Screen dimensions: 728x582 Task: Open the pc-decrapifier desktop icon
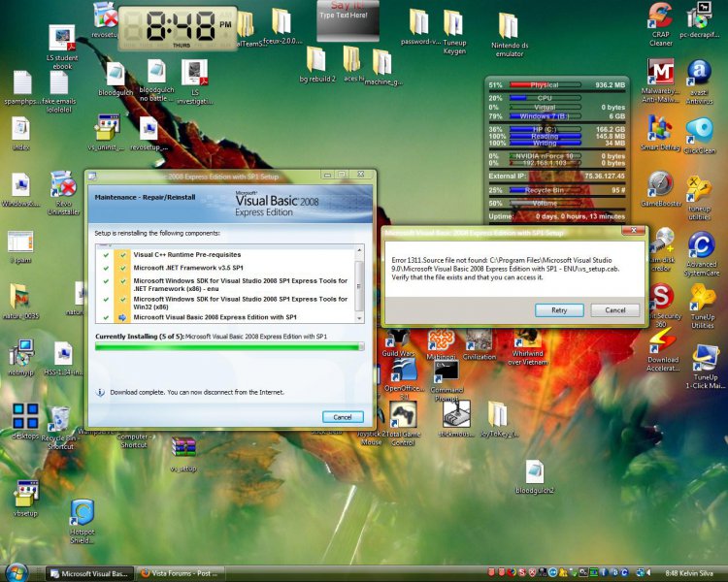[x=699, y=19]
